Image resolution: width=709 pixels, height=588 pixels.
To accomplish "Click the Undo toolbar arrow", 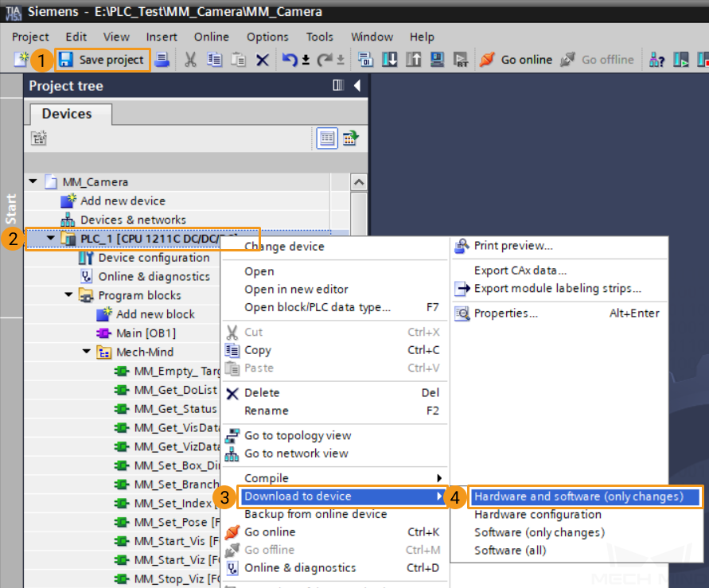I will click(290, 60).
